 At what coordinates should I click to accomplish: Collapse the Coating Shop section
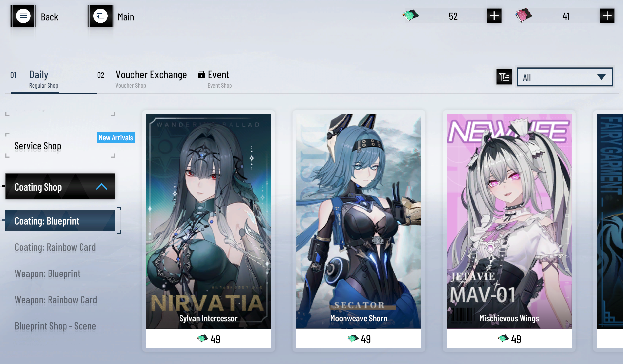[x=60, y=186]
